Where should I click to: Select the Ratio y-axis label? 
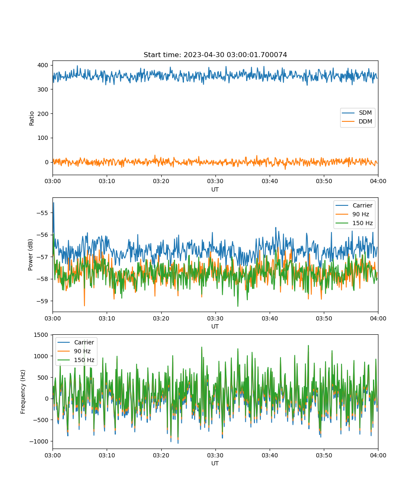[x=32, y=118]
